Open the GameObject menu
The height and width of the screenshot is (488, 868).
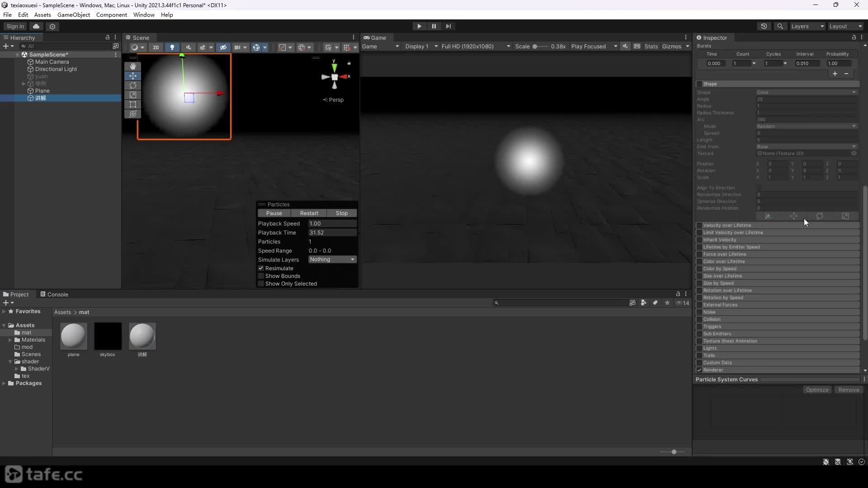point(74,14)
